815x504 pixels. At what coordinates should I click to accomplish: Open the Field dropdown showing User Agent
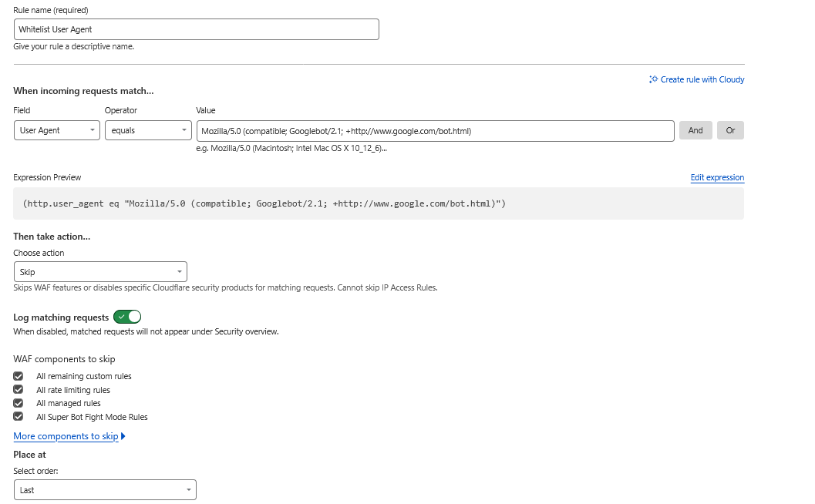(57, 130)
